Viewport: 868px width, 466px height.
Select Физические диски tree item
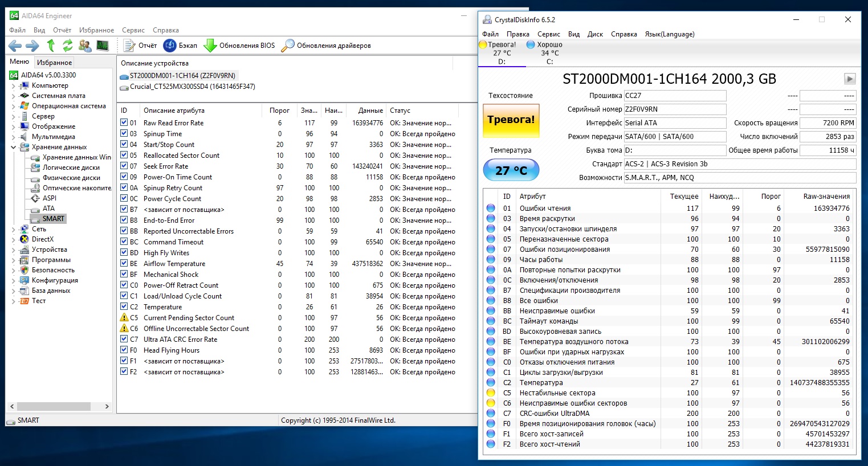[x=71, y=178]
